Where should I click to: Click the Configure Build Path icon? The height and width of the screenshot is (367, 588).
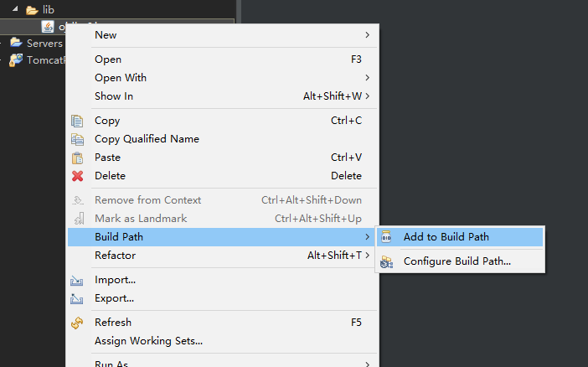click(x=386, y=261)
